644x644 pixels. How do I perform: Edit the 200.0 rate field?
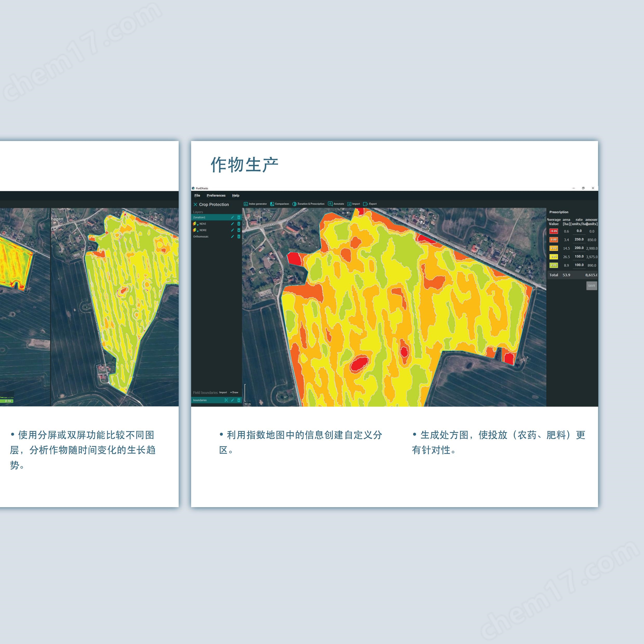[579, 248]
